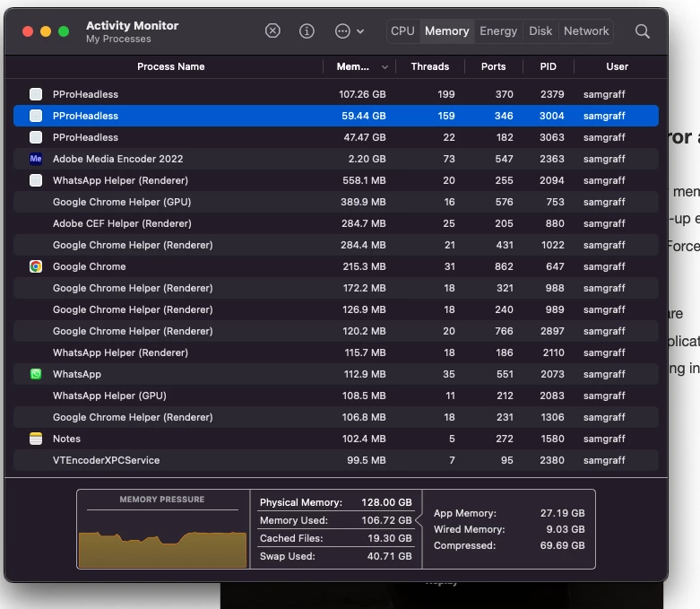Click the Cached Files 19.30 GB entry
Image resolution: width=700 pixels, height=609 pixels.
click(336, 538)
